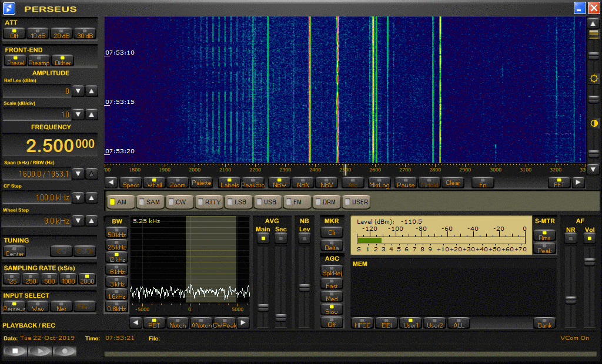Click the Clear button

(453, 183)
